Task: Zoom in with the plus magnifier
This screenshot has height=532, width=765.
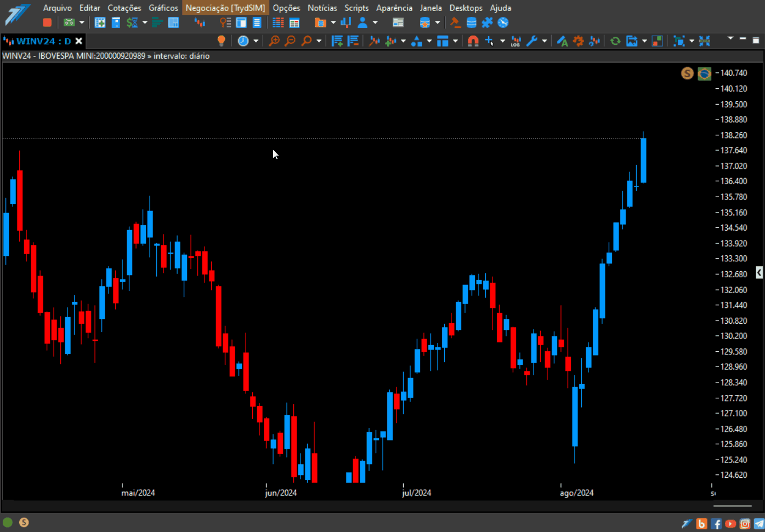Action: (x=274, y=41)
